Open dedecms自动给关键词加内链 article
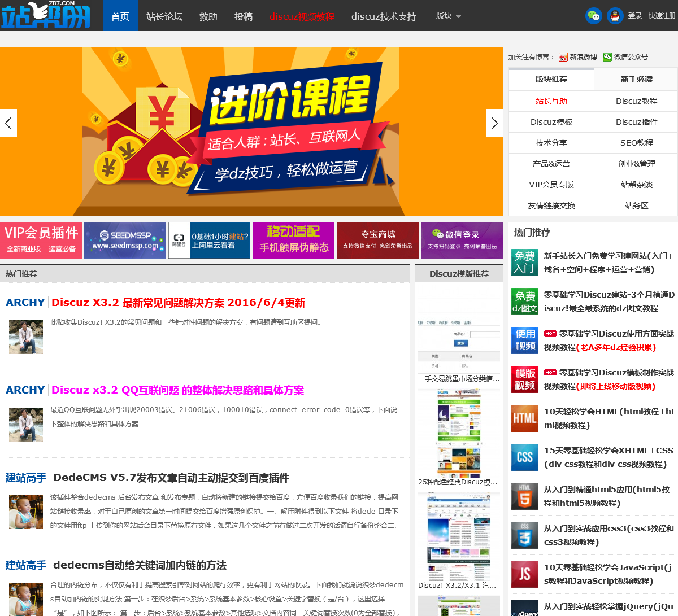The width and height of the screenshot is (678, 616). (x=140, y=565)
